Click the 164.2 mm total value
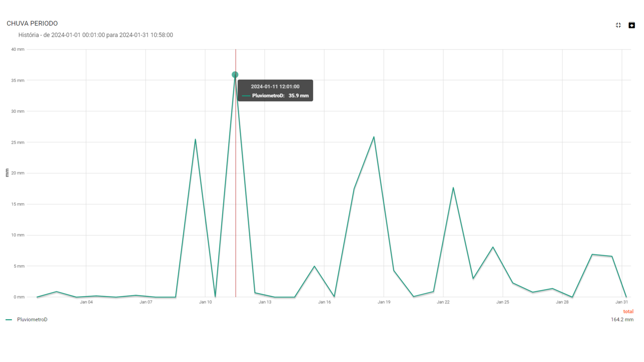This screenshot has height=362, width=644. (x=622, y=319)
